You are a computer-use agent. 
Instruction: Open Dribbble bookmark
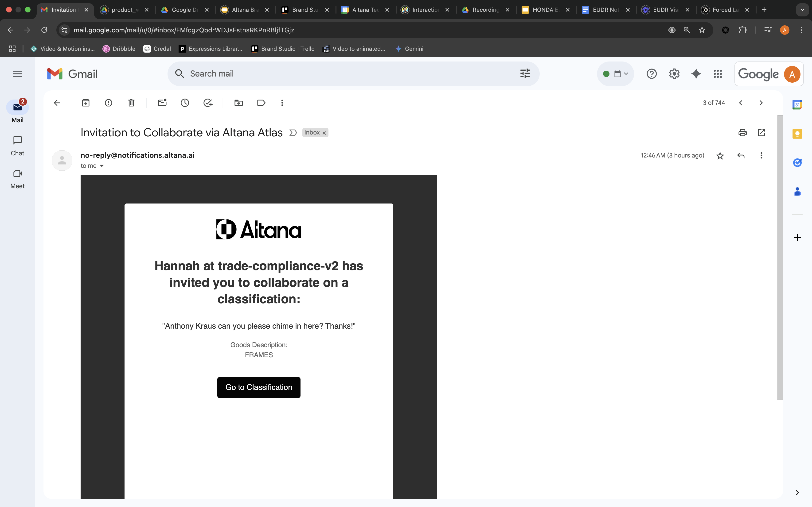(x=119, y=49)
